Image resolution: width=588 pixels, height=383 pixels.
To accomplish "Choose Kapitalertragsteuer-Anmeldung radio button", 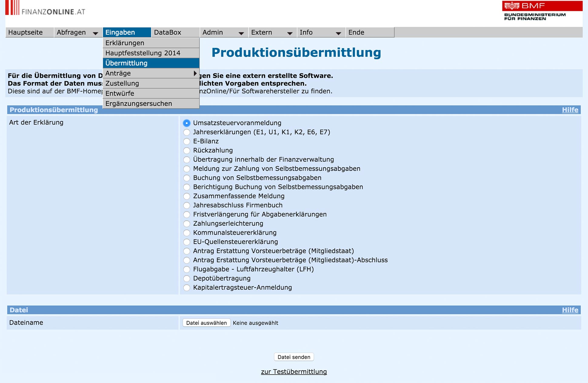I will [187, 288].
